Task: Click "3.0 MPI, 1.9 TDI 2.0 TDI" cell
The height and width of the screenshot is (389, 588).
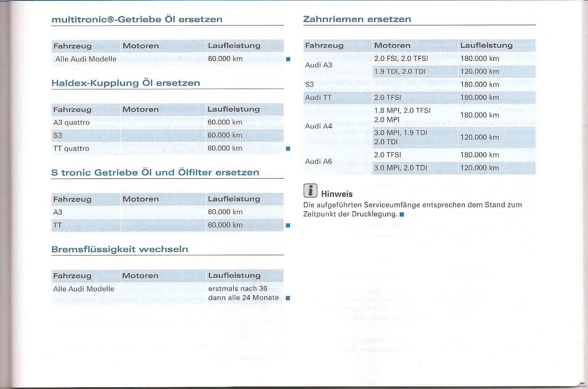Action: 401,137
